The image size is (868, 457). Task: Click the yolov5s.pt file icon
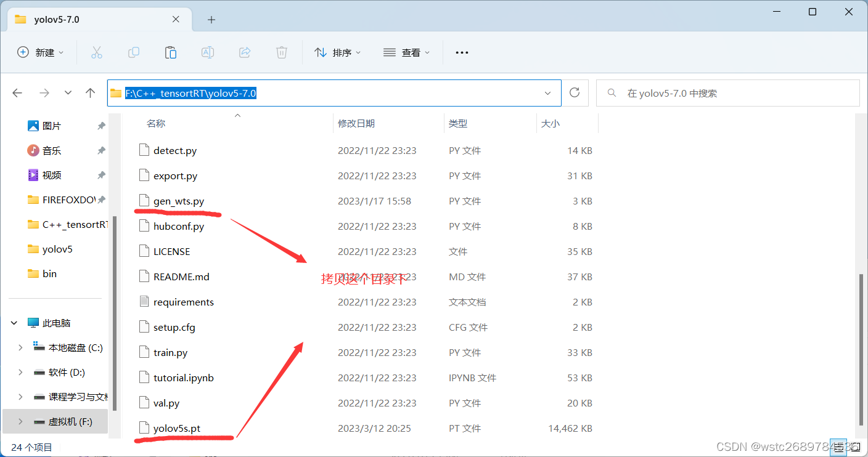144,428
